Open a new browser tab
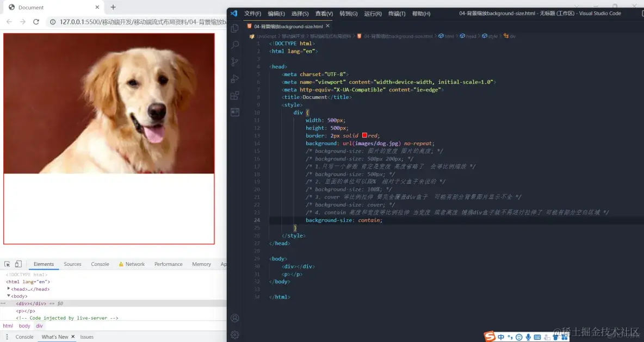The width and height of the screenshot is (644, 342). pyautogui.click(x=113, y=7)
